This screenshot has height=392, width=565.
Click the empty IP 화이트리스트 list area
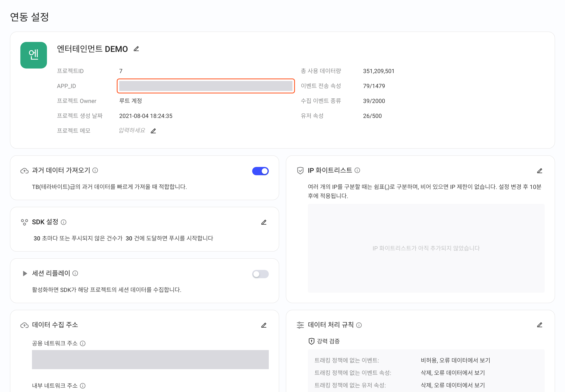point(426,248)
